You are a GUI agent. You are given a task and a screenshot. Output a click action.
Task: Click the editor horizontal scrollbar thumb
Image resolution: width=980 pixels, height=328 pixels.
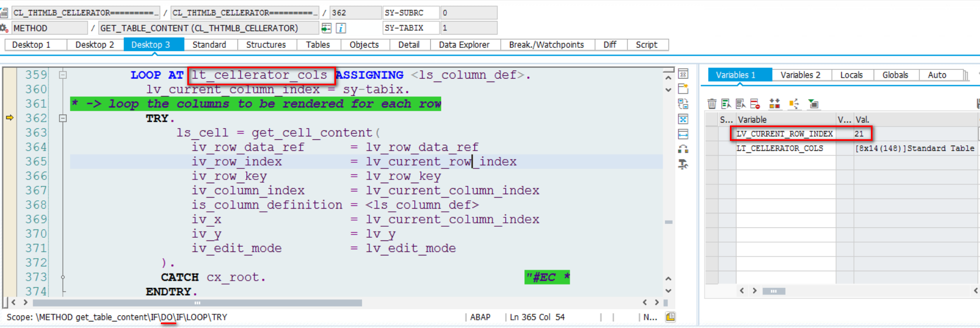[x=197, y=303]
